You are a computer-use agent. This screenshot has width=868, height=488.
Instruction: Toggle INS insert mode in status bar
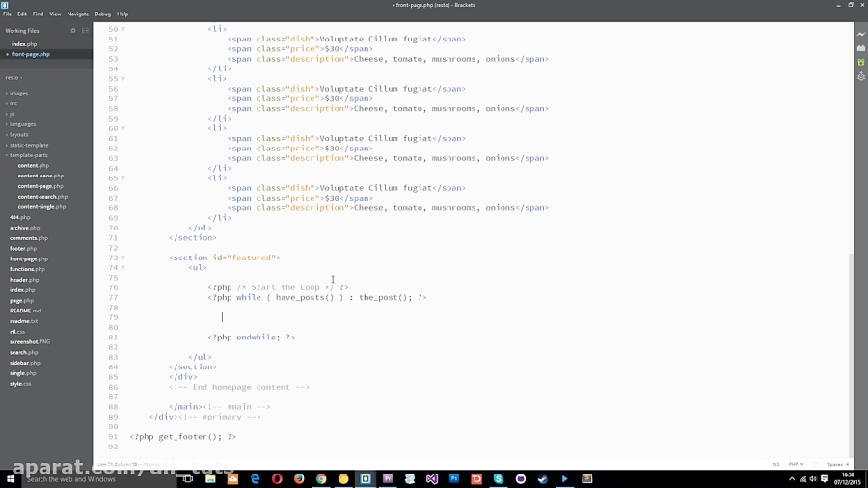(775, 464)
